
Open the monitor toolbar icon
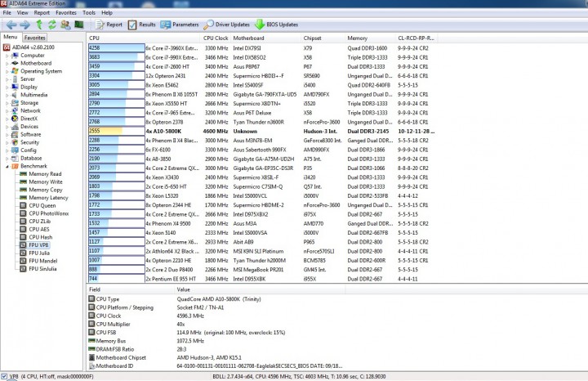coord(78,25)
